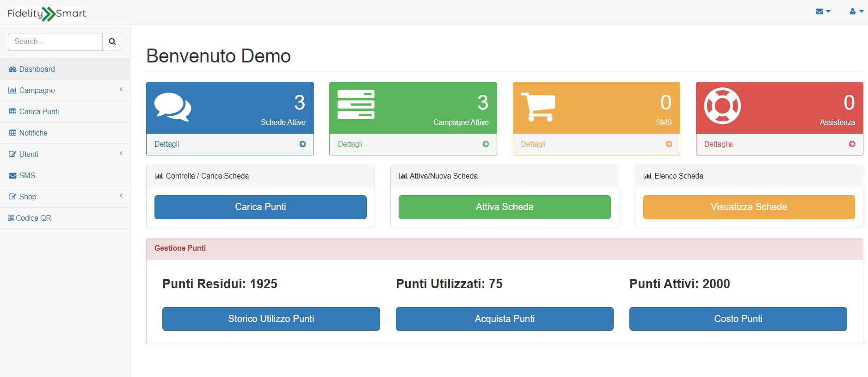Image resolution: width=868 pixels, height=377 pixels.
Task: Open the user account dropdown
Action: point(856,12)
